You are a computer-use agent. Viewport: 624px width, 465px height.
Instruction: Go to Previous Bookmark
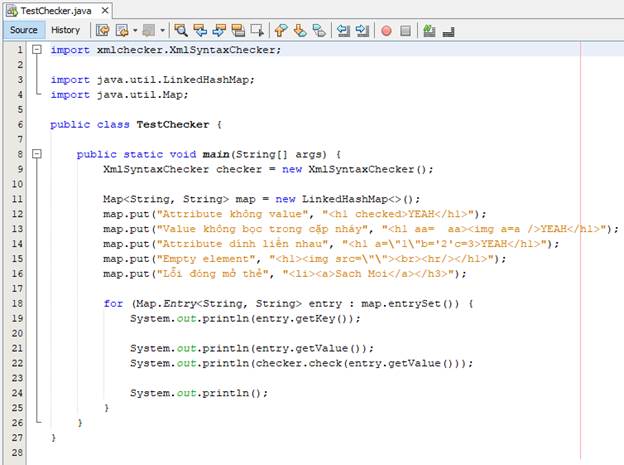281,31
